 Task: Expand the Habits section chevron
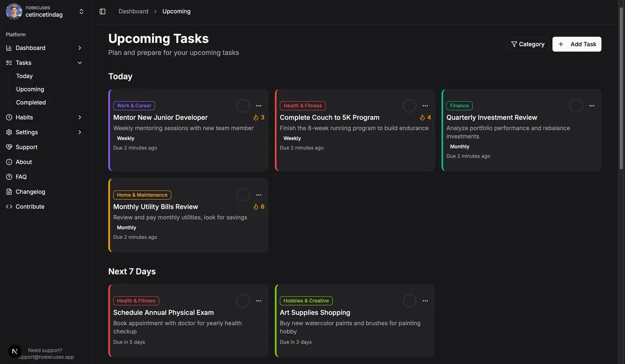pyautogui.click(x=80, y=118)
